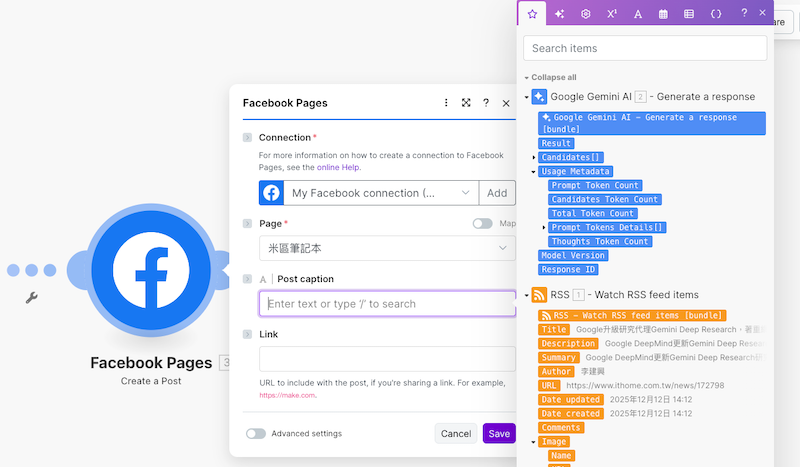This screenshot has height=467, width=800.
Task: Open the text functions A tab
Action: (x=638, y=13)
